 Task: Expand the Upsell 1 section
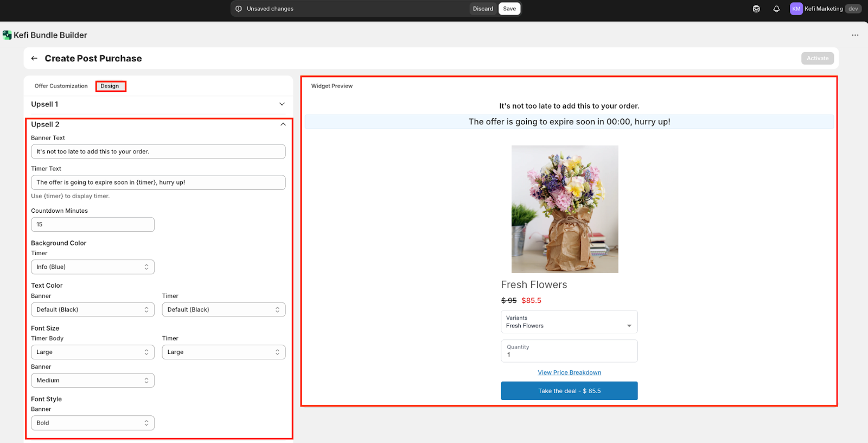coord(282,104)
